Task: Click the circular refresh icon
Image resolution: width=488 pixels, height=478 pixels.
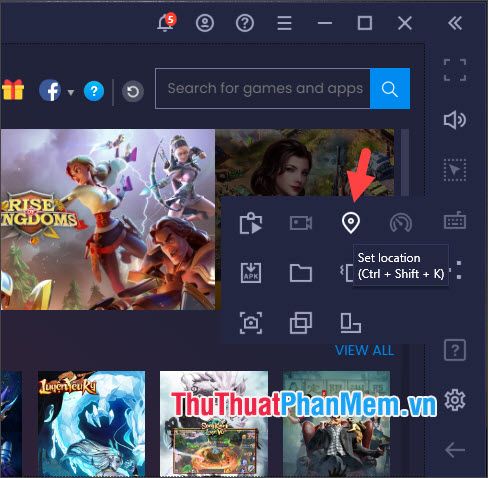Action: [x=133, y=91]
